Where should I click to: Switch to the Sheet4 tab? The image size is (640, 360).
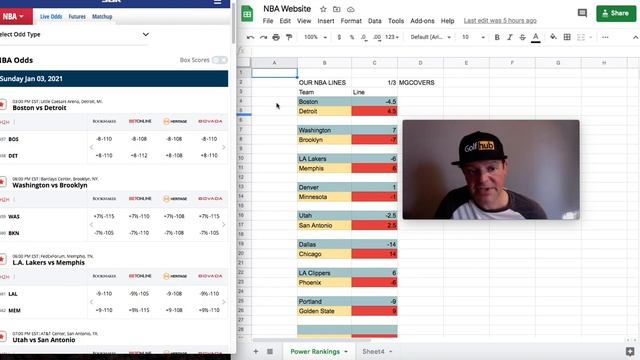click(x=373, y=351)
